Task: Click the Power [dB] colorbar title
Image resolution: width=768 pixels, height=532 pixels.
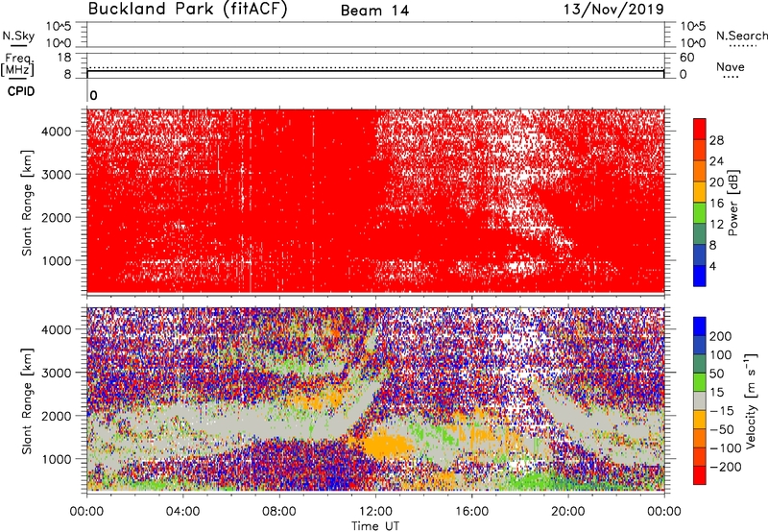Action: (x=733, y=203)
